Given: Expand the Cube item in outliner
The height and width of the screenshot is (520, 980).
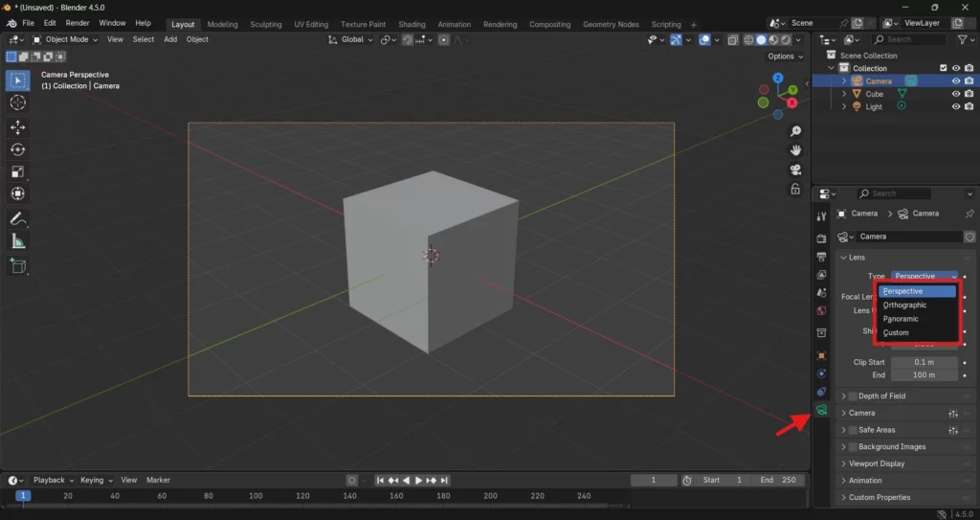Looking at the screenshot, I should click(x=844, y=94).
